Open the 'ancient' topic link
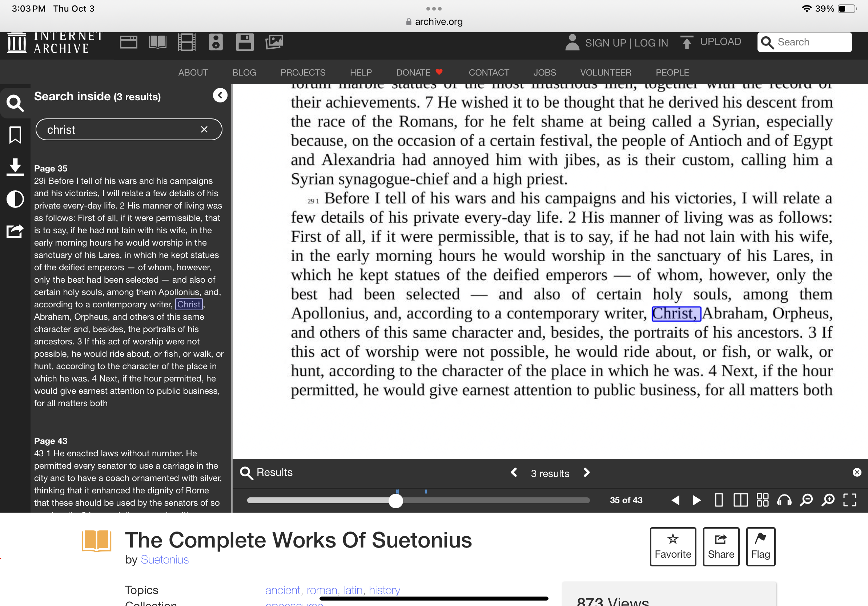 tap(283, 590)
